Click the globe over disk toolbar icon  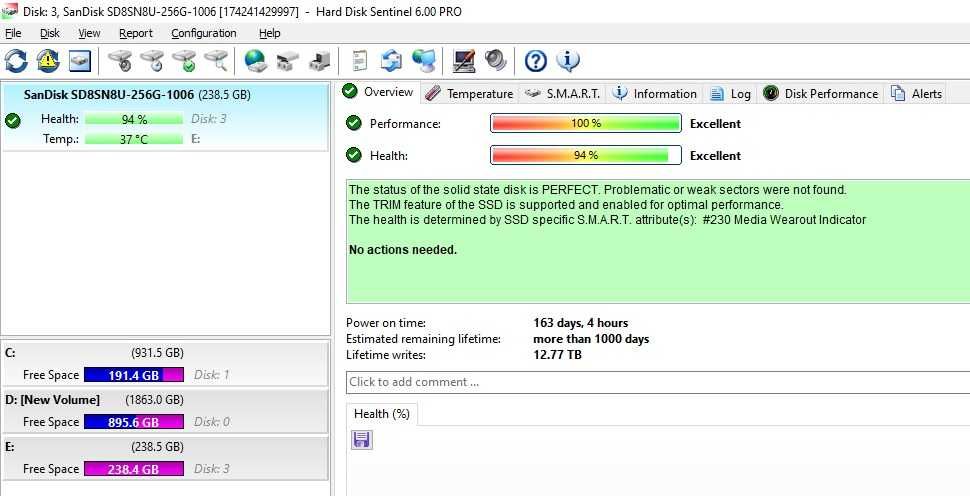[255, 61]
